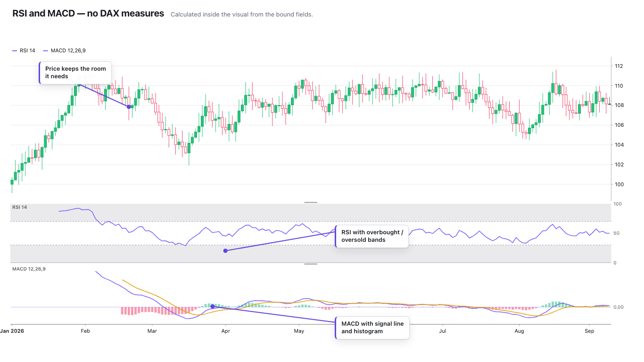Screen dimensions: 644x362
Task: Click the pane divider handle above RSI panel
Action: 311,202
